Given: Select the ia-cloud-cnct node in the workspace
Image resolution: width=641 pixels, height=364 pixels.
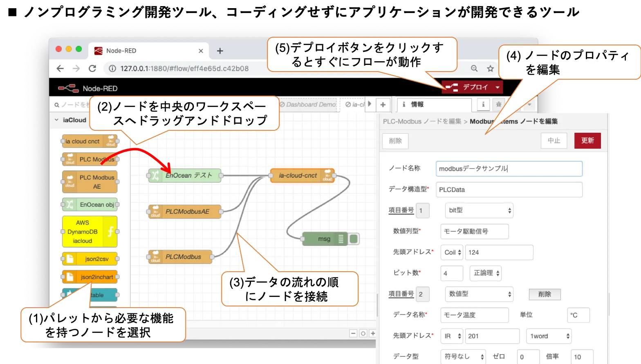Looking at the screenshot, I should pyautogui.click(x=303, y=175).
